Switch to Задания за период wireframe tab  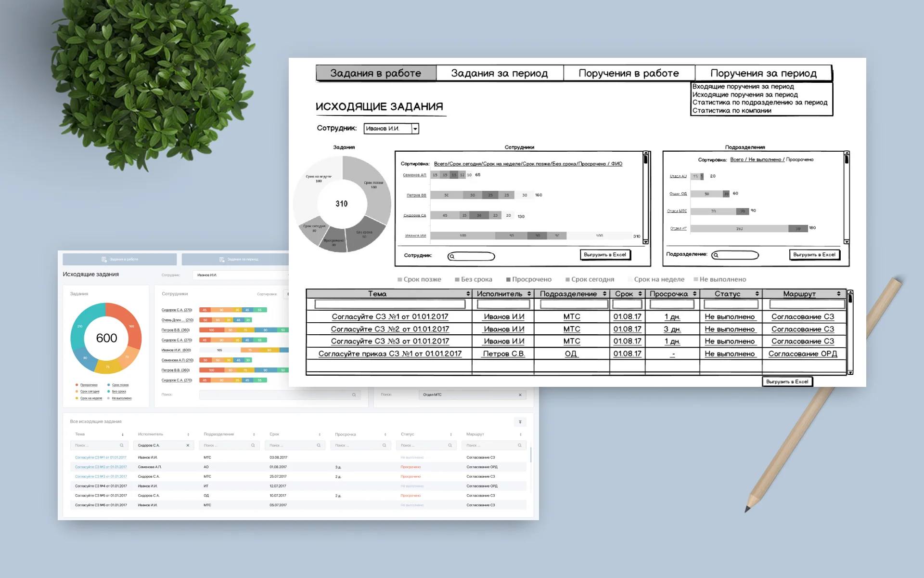pyautogui.click(x=500, y=73)
